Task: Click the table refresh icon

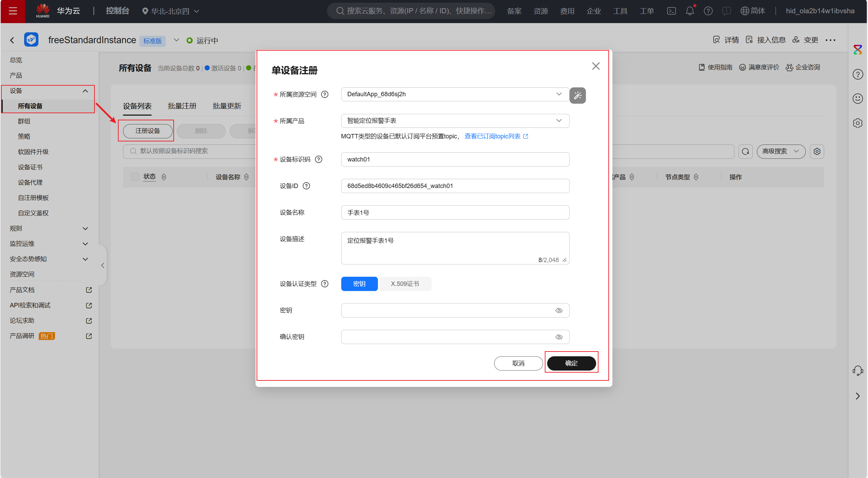Action: tap(745, 152)
